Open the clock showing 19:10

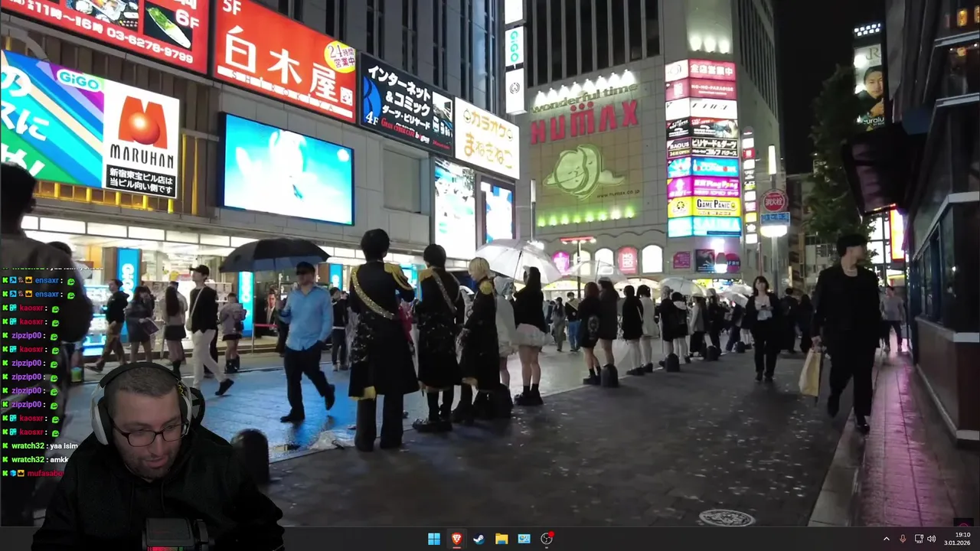click(957, 539)
